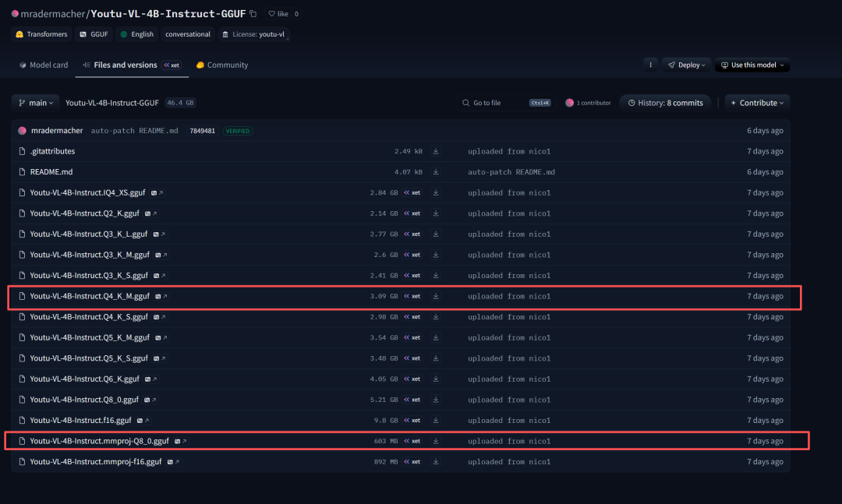The image size is (842, 504).
Task: Open the README.md file
Action: tap(51, 172)
